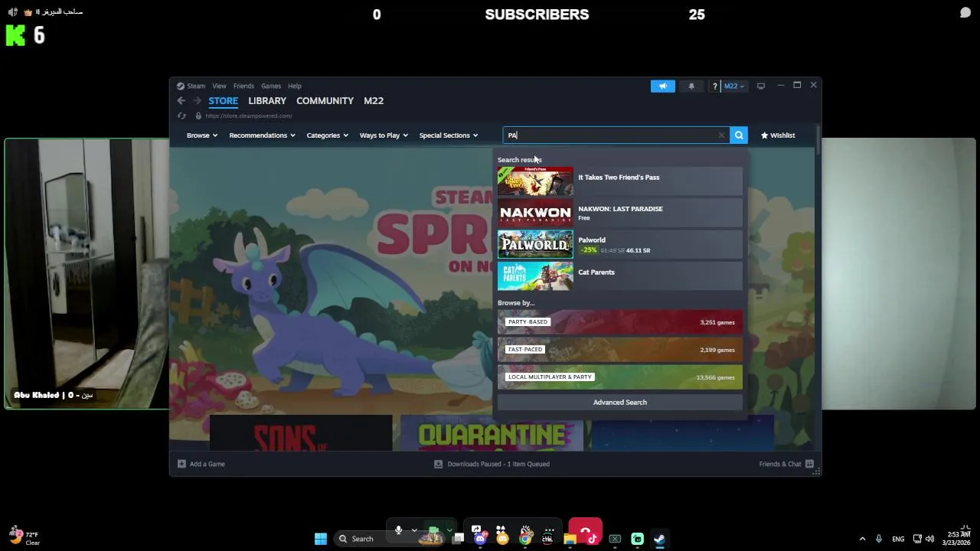Viewport: 980px width, 551px height.
Task: Switch to the COMMUNITY tab
Action: [x=325, y=101]
